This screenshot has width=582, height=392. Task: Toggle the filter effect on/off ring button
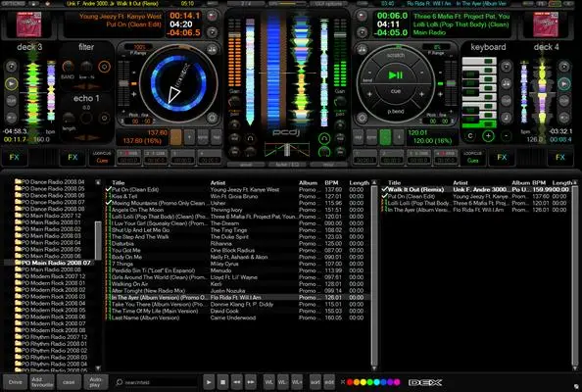point(104,67)
